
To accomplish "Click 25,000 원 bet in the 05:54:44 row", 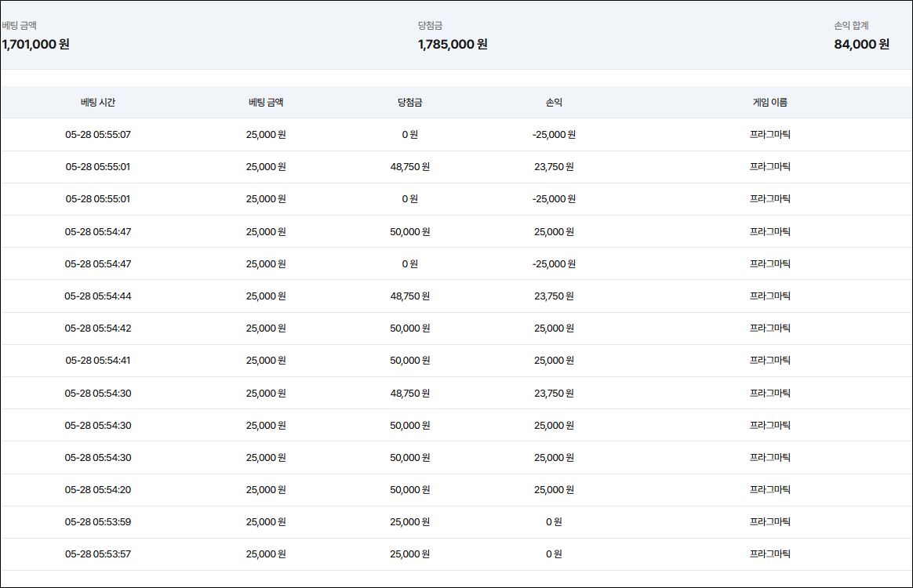I will (266, 296).
